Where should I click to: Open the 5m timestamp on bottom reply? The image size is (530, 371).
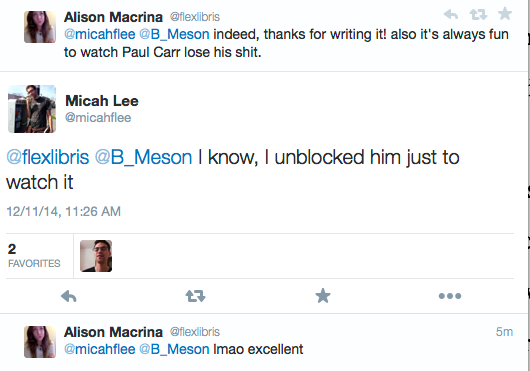coord(504,332)
